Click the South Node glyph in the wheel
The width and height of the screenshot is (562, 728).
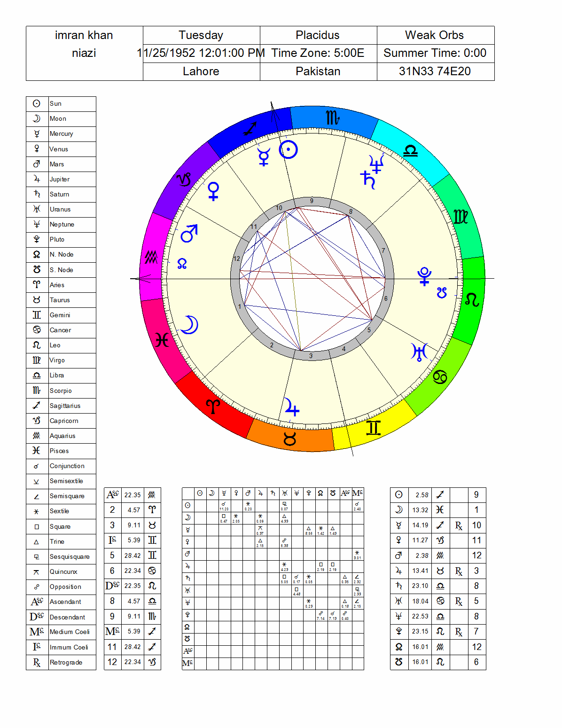coord(442,293)
